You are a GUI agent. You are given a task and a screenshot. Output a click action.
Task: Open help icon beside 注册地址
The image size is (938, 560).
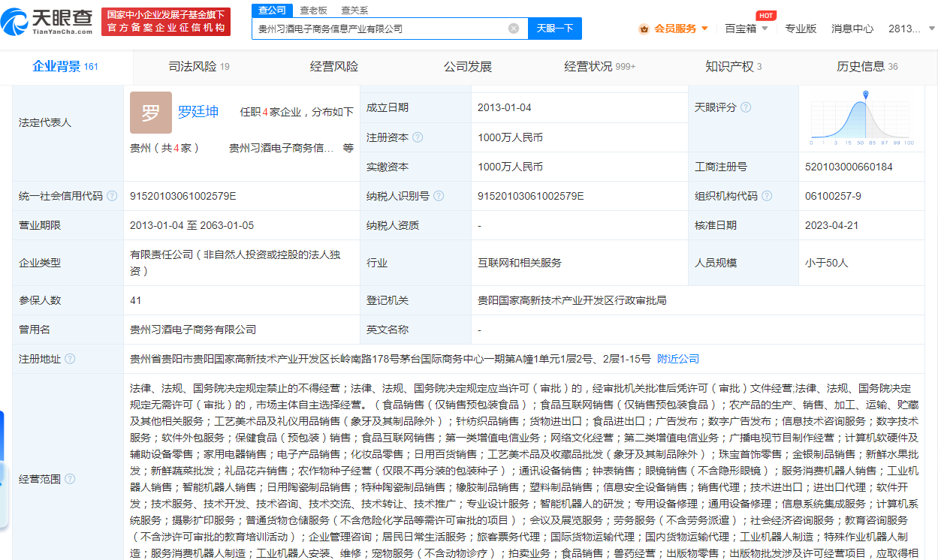pos(70,359)
